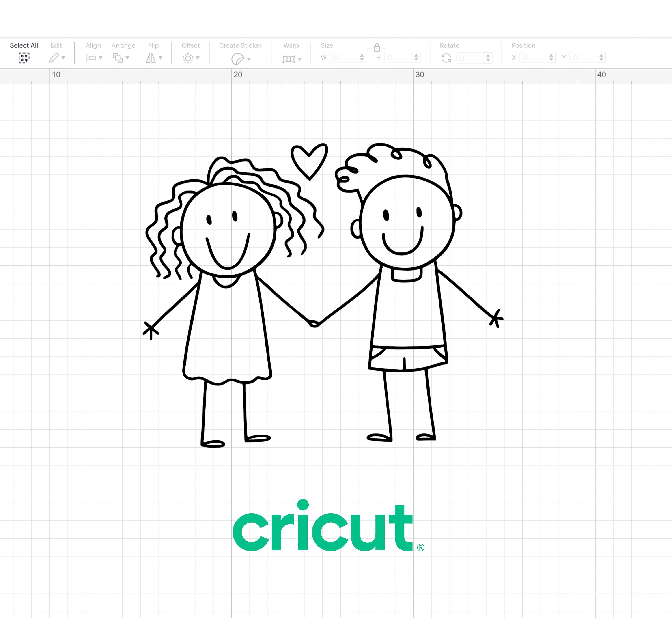Open the Align tool
This screenshot has width=672, height=637.
[x=92, y=58]
